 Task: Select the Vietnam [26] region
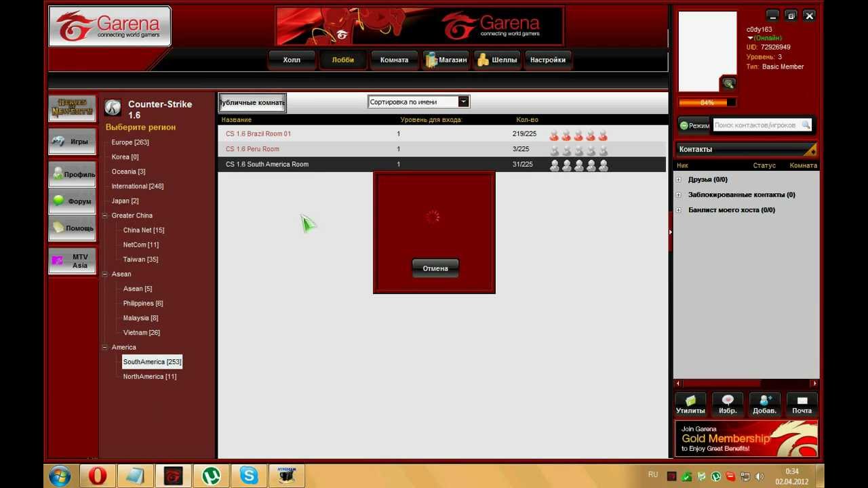point(142,333)
